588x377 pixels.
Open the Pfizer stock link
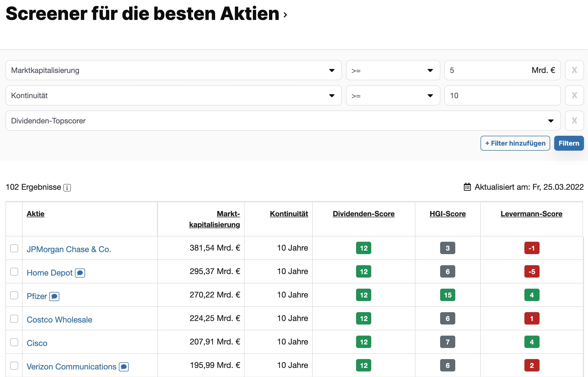click(x=37, y=296)
